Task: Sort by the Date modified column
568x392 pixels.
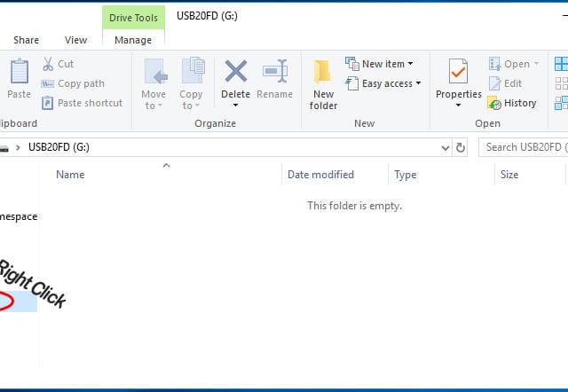Action: 320,175
